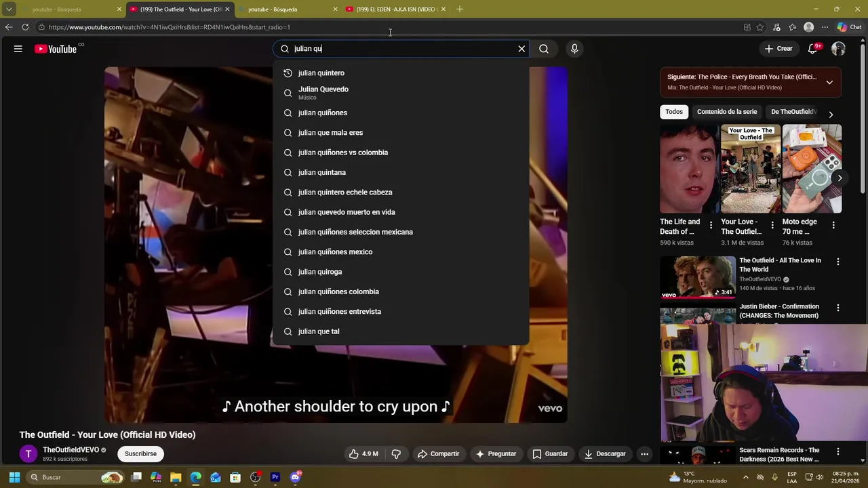868x488 pixels.
Task: Reload page with refresh icon
Action: pos(25,27)
